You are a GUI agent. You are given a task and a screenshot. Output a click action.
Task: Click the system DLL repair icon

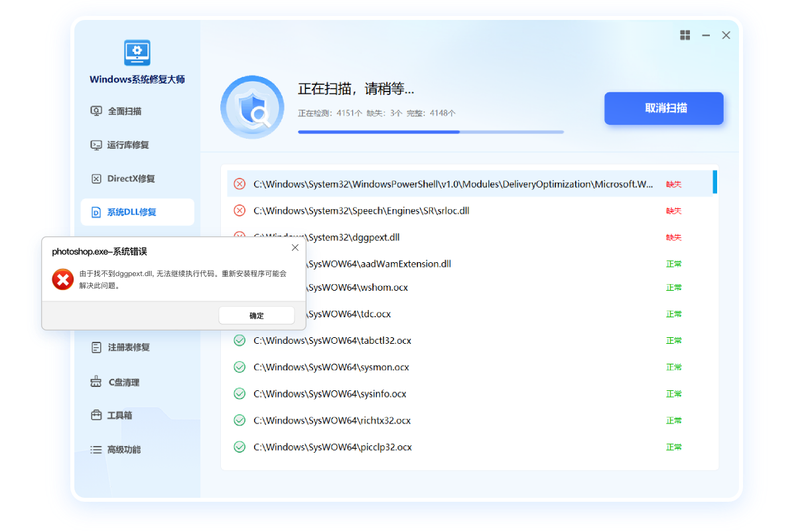tap(96, 212)
